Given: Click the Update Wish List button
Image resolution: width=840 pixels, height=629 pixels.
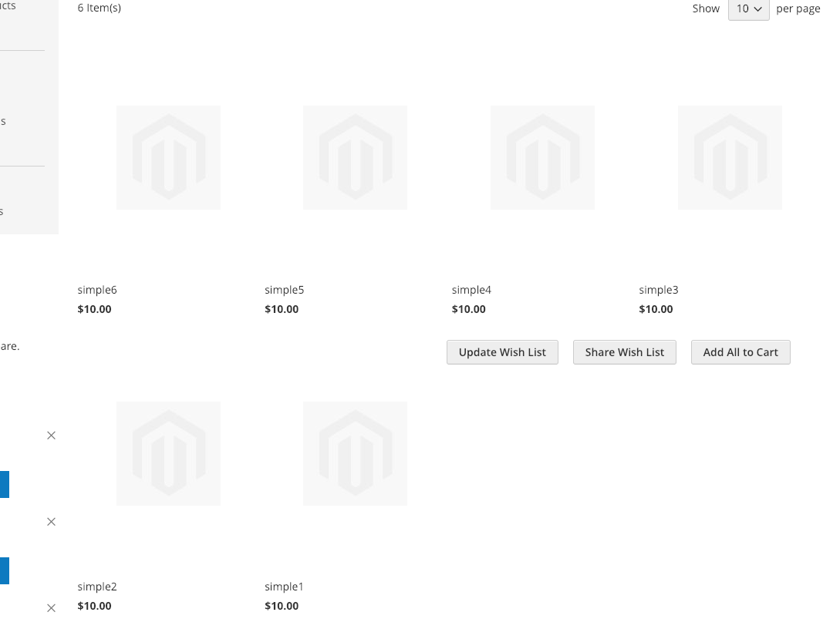Looking at the screenshot, I should pos(502,352).
